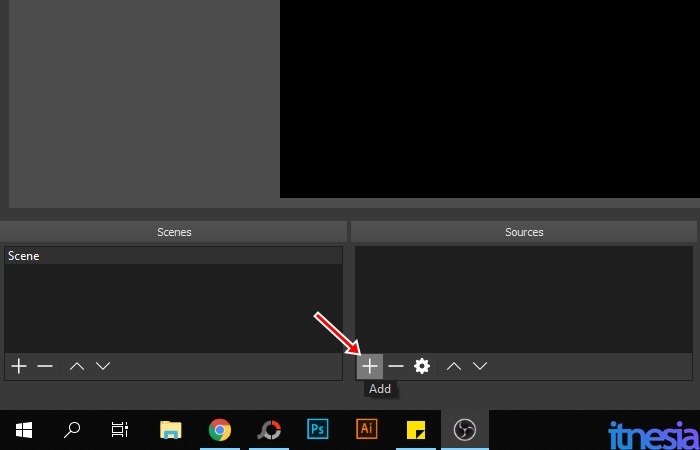Open File Explorer from taskbar

point(171,430)
